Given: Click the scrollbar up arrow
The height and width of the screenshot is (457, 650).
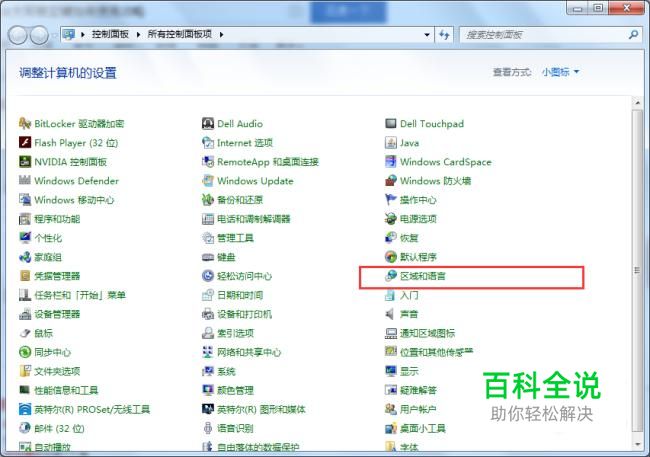Looking at the screenshot, I should pyautogui.click(x=637, y=102).
